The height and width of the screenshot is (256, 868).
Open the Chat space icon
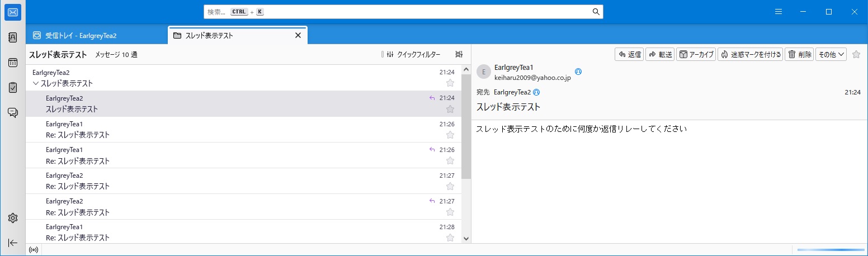pos(12,112)
